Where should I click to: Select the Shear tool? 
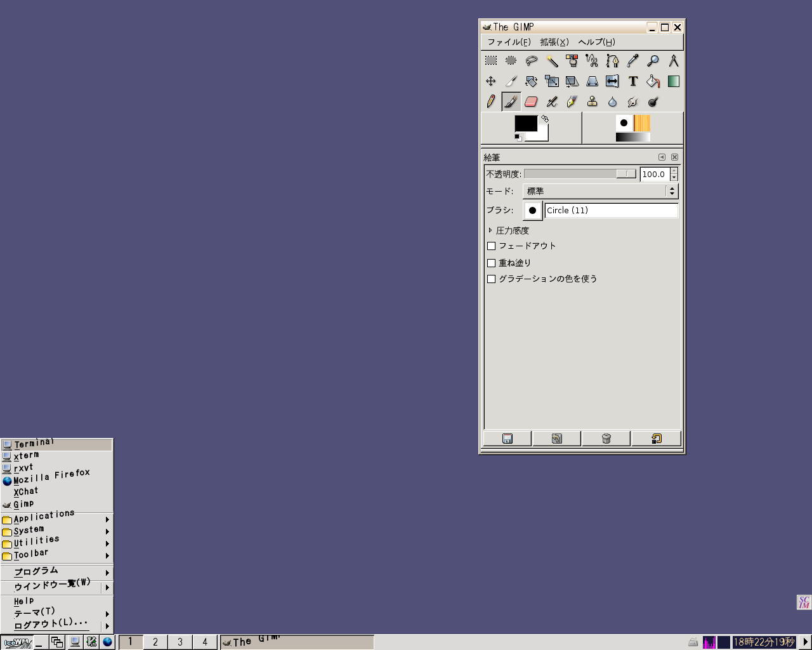[x=572, y=81]
